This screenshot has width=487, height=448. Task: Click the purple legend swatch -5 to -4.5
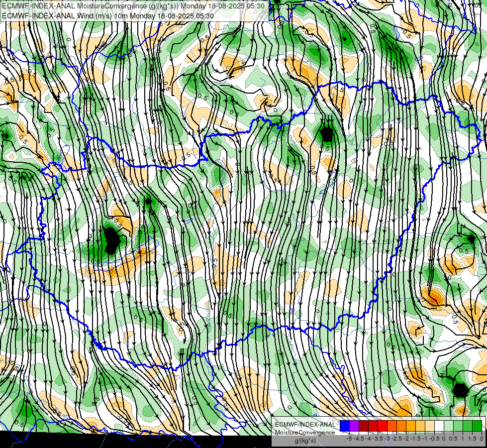click(x=354, y=426)
